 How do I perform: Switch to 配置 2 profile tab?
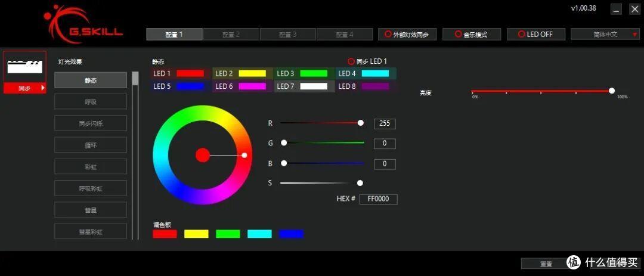(231, 35)
